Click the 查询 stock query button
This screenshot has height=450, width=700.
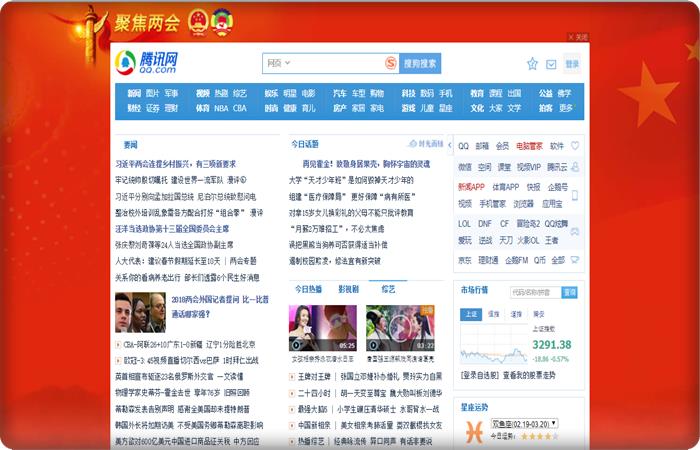pos(569,292)
